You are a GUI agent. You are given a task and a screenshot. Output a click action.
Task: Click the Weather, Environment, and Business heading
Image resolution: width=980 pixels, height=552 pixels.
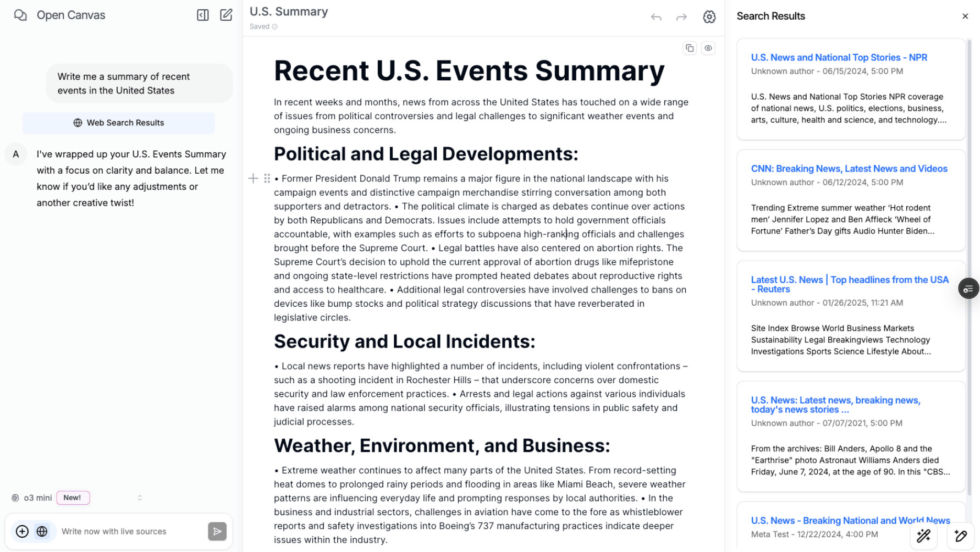[x=442, y=445]
